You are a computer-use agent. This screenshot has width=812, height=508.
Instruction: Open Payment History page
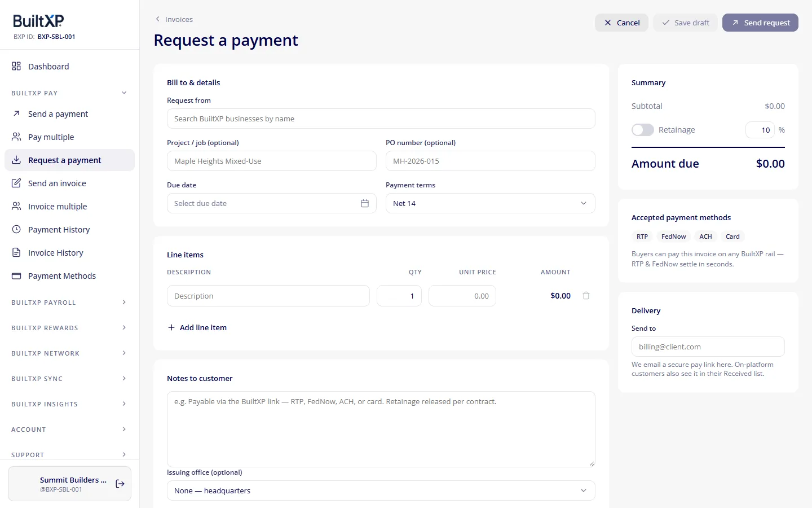click(x=69, y=229)
